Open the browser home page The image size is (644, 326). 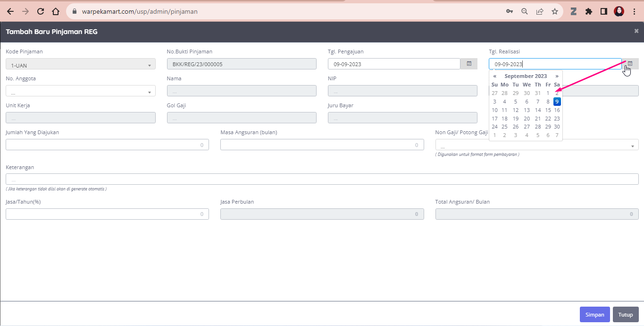(x=56, y=11)
